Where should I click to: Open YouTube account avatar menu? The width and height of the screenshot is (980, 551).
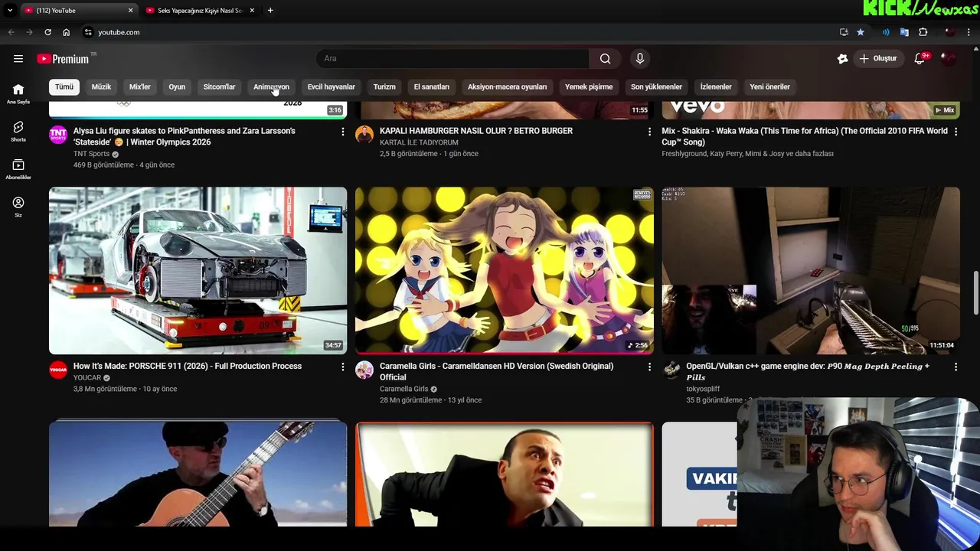coord(949,59)
